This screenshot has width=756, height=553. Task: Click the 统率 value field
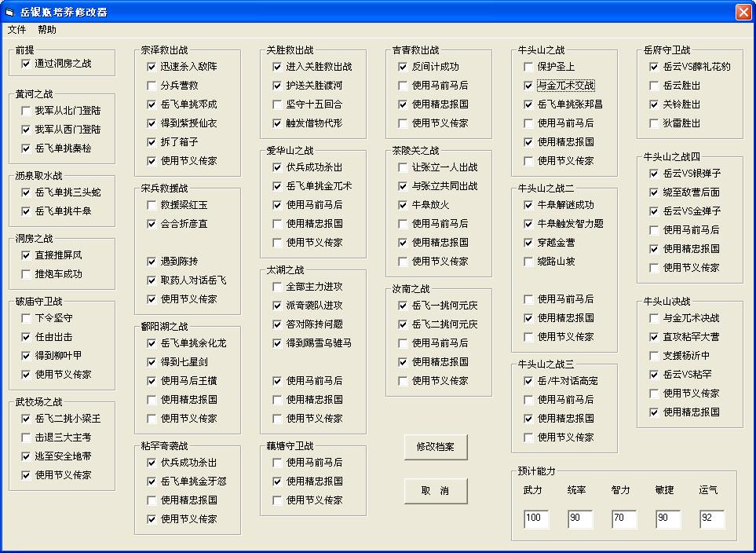click(x=580, y=518)
